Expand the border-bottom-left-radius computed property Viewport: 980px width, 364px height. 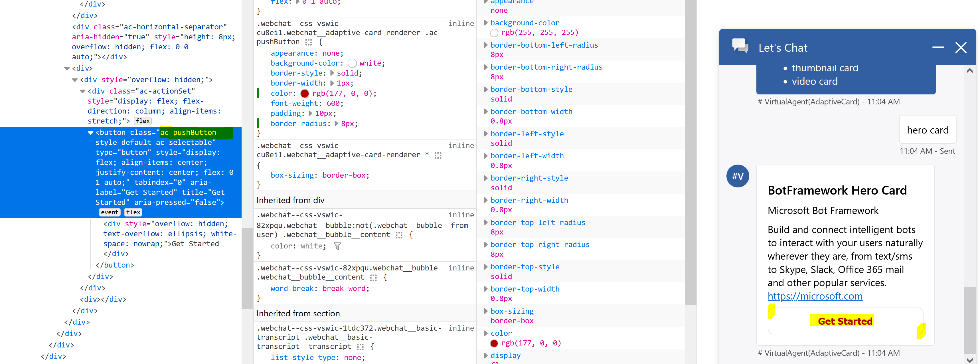tap(486, 45)
